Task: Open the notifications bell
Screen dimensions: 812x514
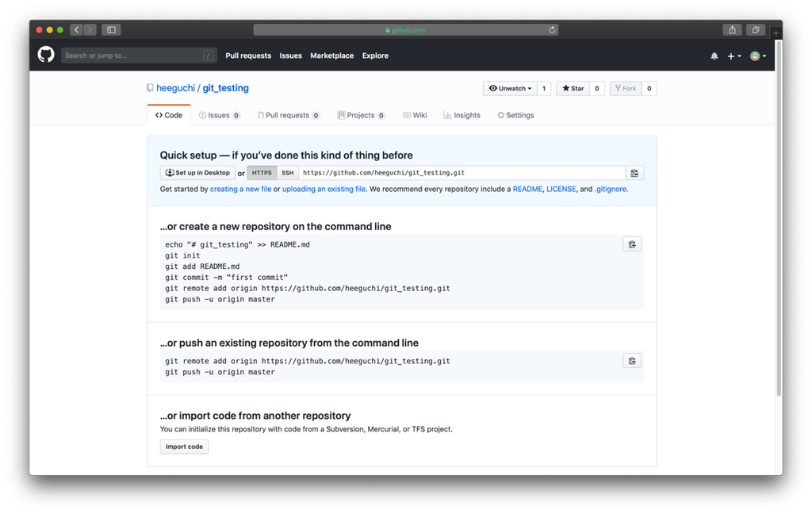Action: pyautogui.click(x=714, y=56)
